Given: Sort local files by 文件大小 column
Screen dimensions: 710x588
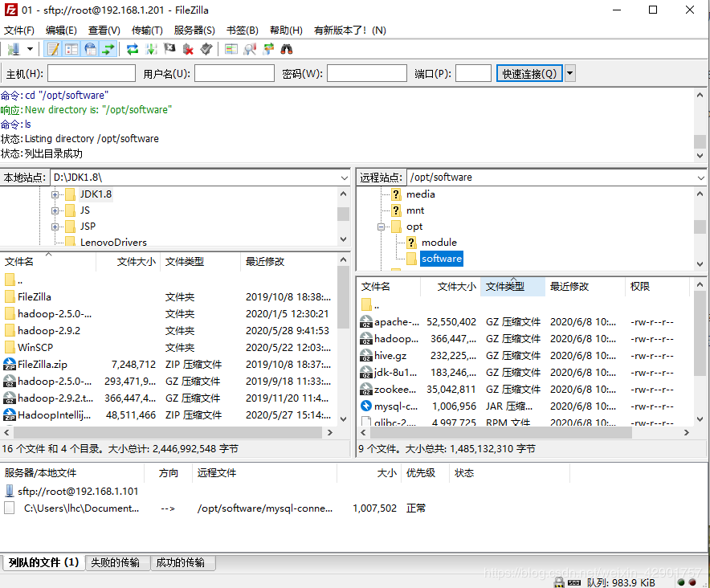Looking at the screenshot, I should (129, 262).
